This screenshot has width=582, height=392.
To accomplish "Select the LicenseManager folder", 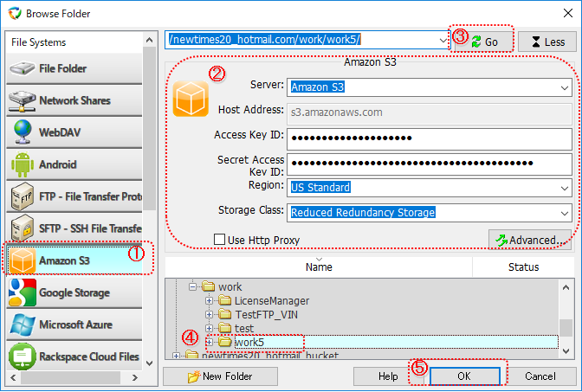I will (x=272, y=301).
